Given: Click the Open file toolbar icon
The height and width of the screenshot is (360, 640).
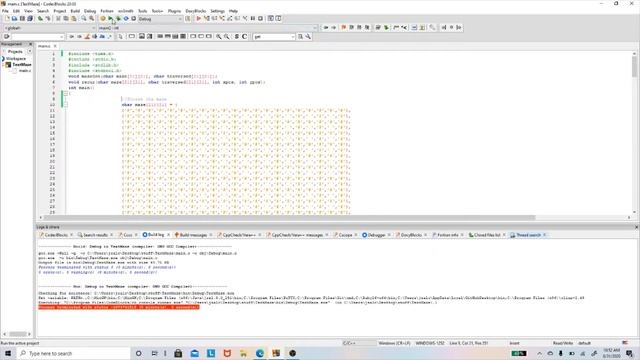Looking at the screenshot, I should [x=14, y=19].
